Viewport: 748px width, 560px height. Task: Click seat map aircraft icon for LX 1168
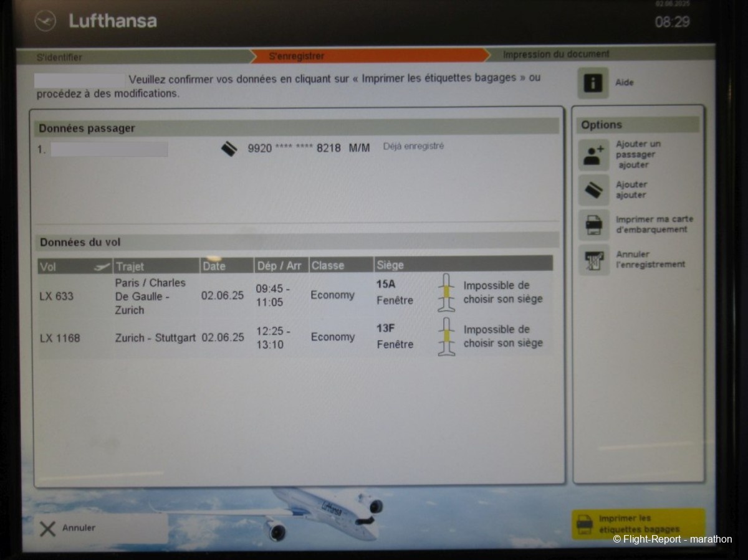tap(446, 337)
